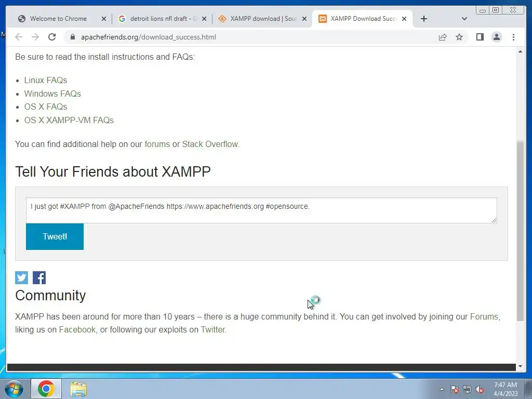View site information via the padlock icon
Screen dimensions: 532x399
coord(72,37)
